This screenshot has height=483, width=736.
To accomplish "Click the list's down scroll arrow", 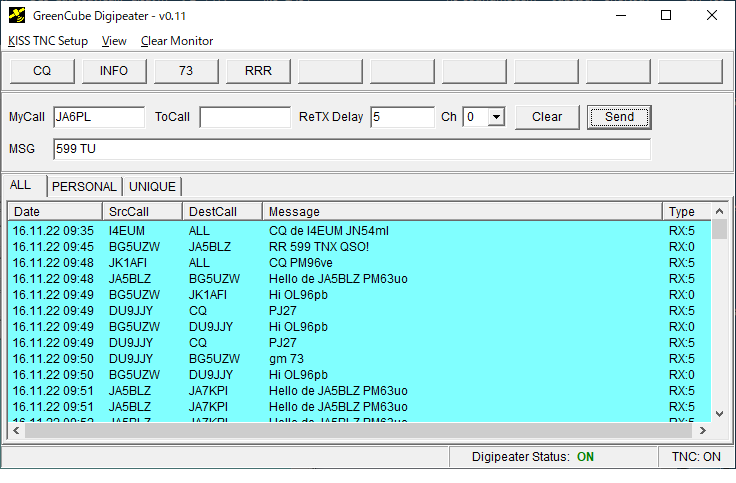I will 719,414.
